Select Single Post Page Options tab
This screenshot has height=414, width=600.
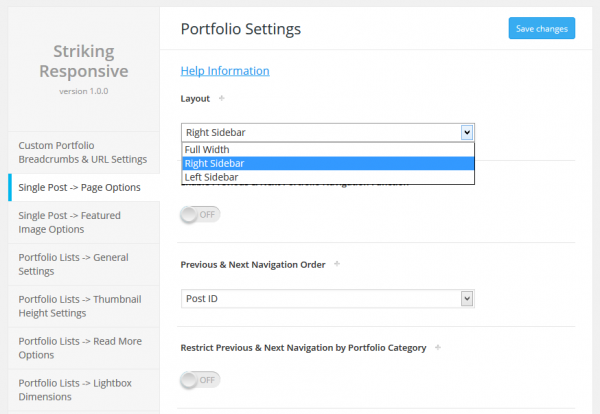pos(82,187)
